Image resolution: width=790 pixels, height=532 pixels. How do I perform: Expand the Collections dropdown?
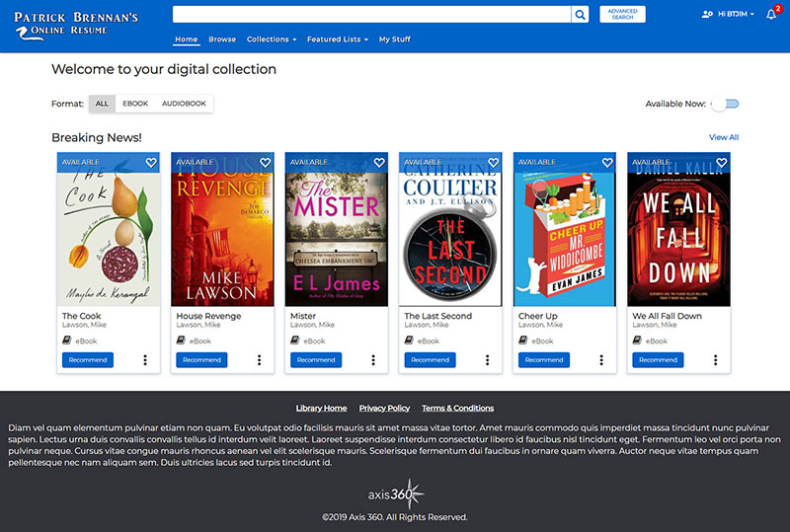click(272, 39)
